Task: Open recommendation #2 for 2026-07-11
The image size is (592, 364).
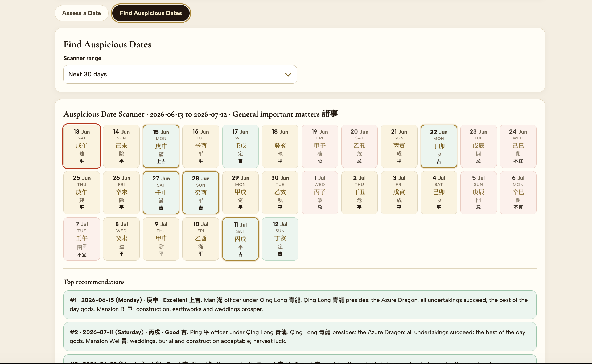Action: tap(300, 337)
